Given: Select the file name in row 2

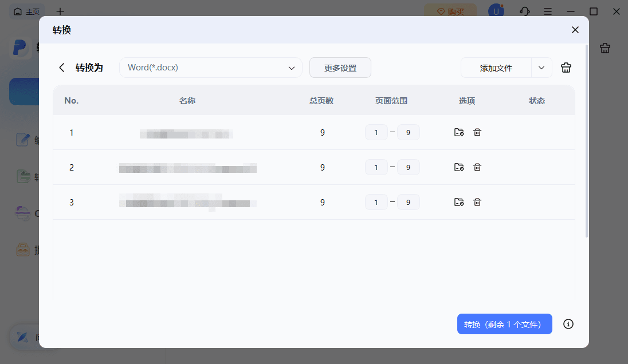Looking at the screenshot, I should pos(188,168).
